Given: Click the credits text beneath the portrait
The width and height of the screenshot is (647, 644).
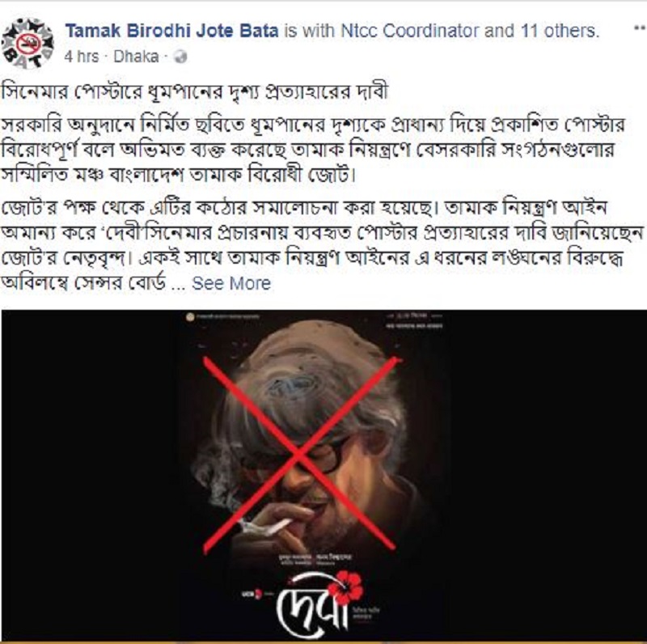Looking at the screenshot, I should pyautogui.click(x=315, y=559).
